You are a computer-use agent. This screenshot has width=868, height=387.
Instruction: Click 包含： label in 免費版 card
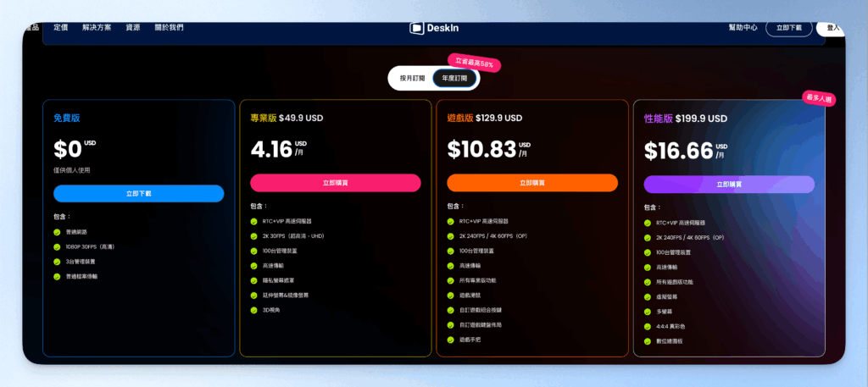62,217
